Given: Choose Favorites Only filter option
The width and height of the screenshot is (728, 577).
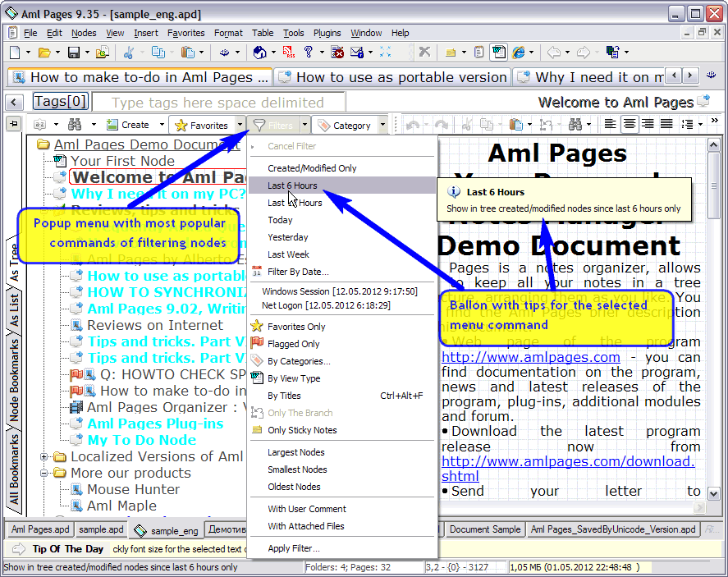Looking at the screenshot, I should pos(342,327).
